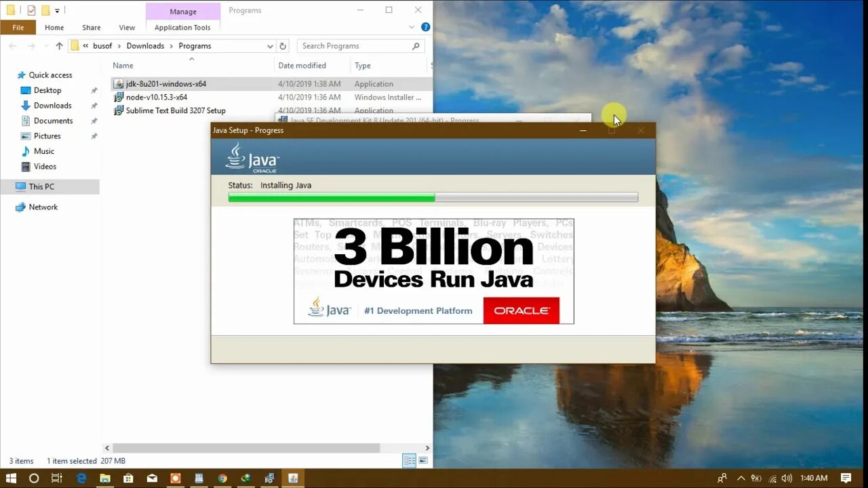Screen dimensions: 868x488
Task: Open address bar history dropdown
Action: (x=270, y=46)
